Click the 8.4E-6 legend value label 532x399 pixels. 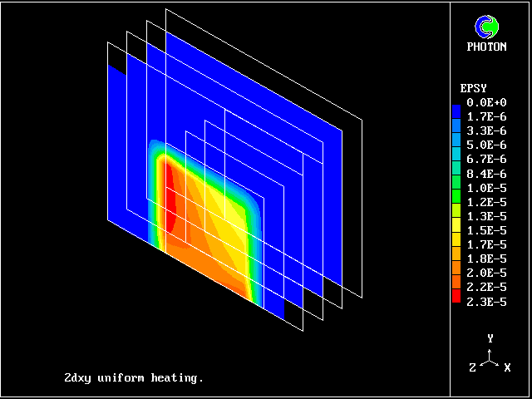[x=486, y=174]
